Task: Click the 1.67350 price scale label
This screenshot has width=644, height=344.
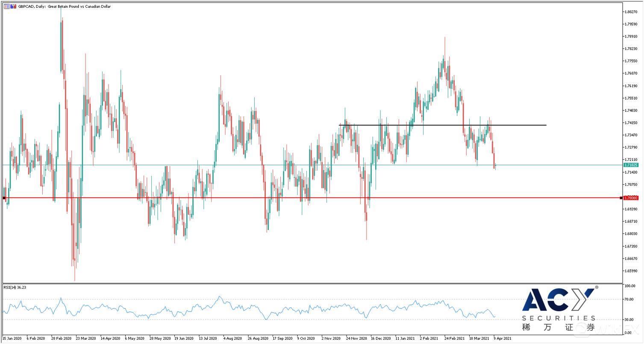Action: pyautogui.click(x=631, y=246)
